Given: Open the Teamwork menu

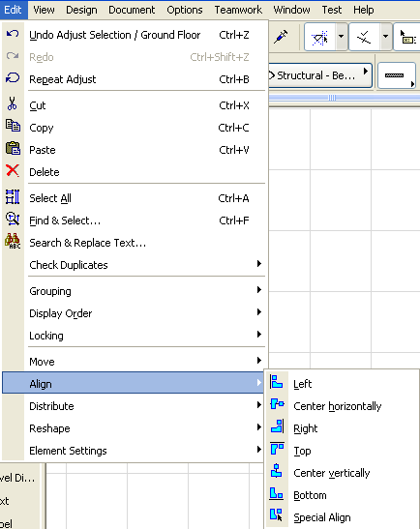Looking at the screenshot, I should 238,10.
